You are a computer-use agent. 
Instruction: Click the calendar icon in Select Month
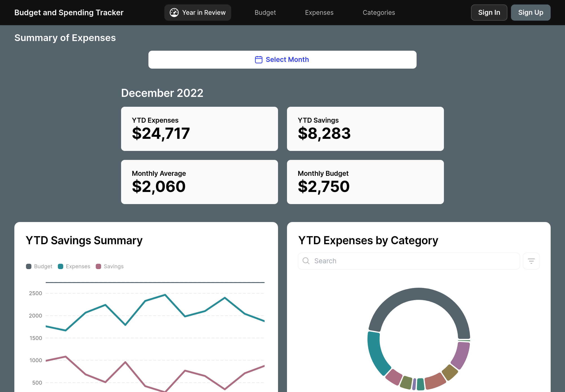259,60
